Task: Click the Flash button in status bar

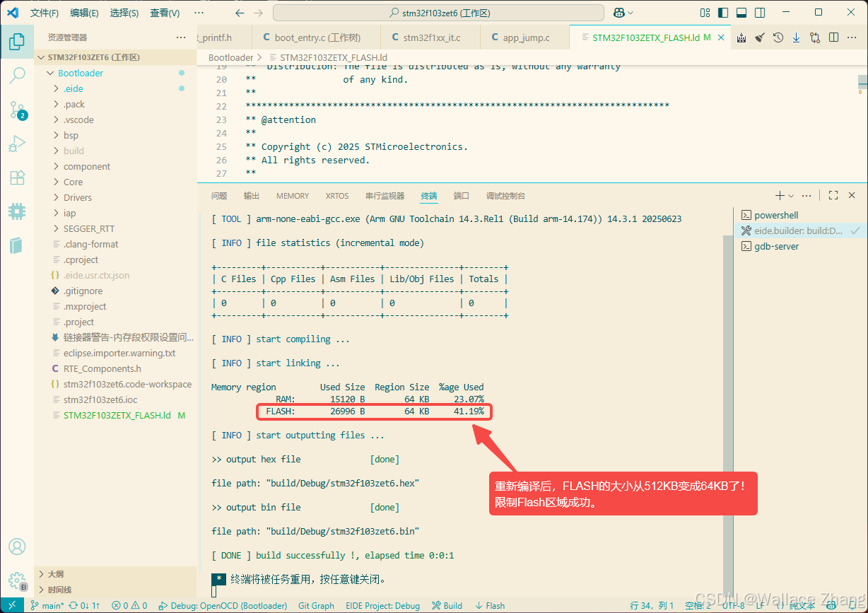Action: (x=490, y=605)
